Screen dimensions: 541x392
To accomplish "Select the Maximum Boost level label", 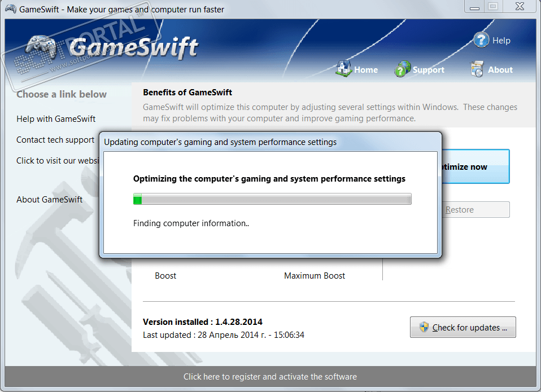I will click(315, 276).
